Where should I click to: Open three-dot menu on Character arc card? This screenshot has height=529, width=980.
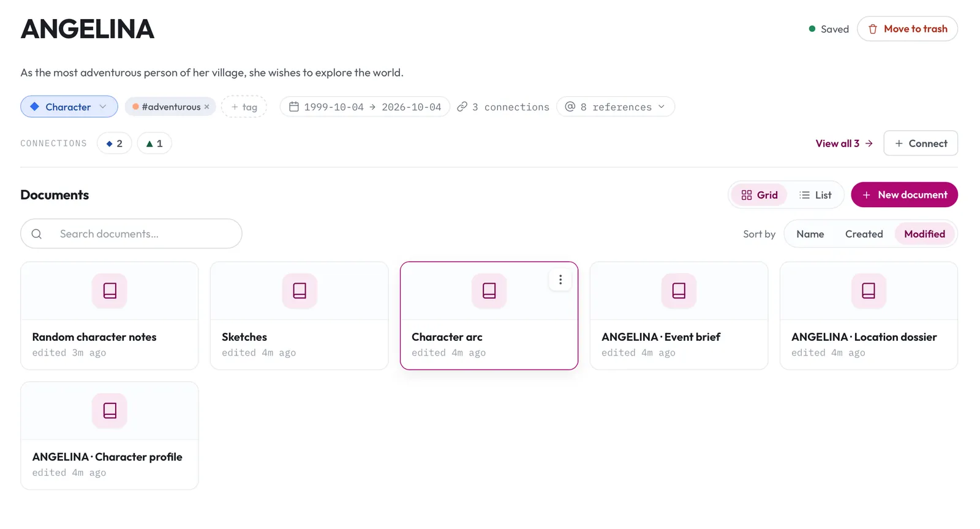[560, 280]
